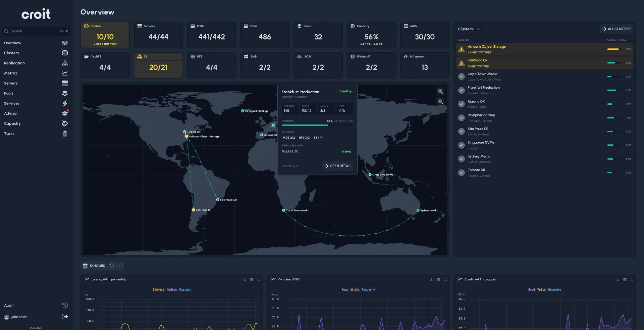Click the Singapore NVMe capacity bar
This screenshot has height=330, width=644.
click(x=614, y=145)
